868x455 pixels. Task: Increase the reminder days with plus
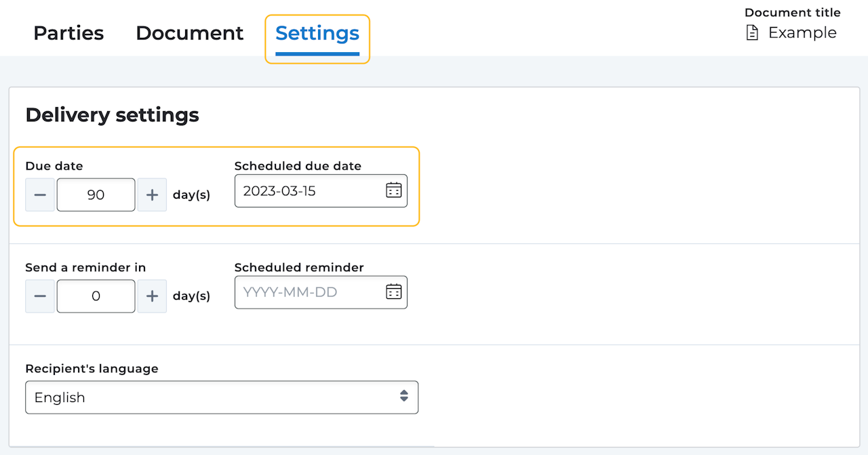(152, 296)
